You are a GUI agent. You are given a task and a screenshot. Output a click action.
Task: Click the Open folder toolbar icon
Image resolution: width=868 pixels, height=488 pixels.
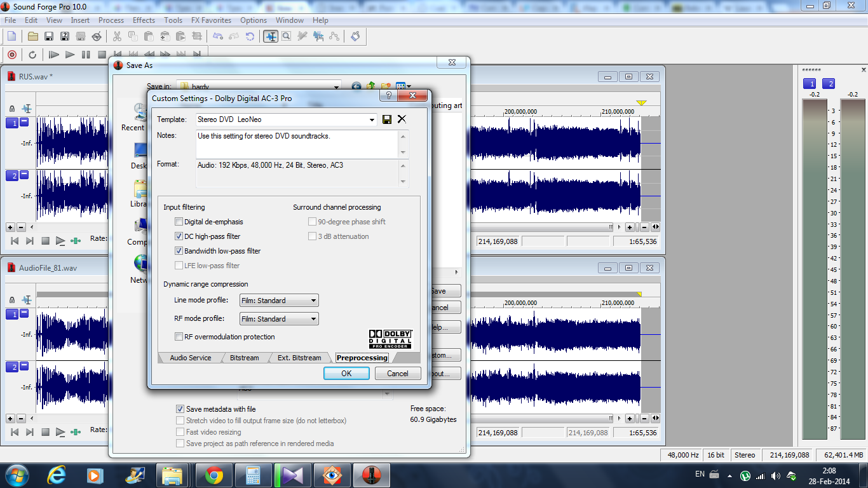(x=32, y=36)
